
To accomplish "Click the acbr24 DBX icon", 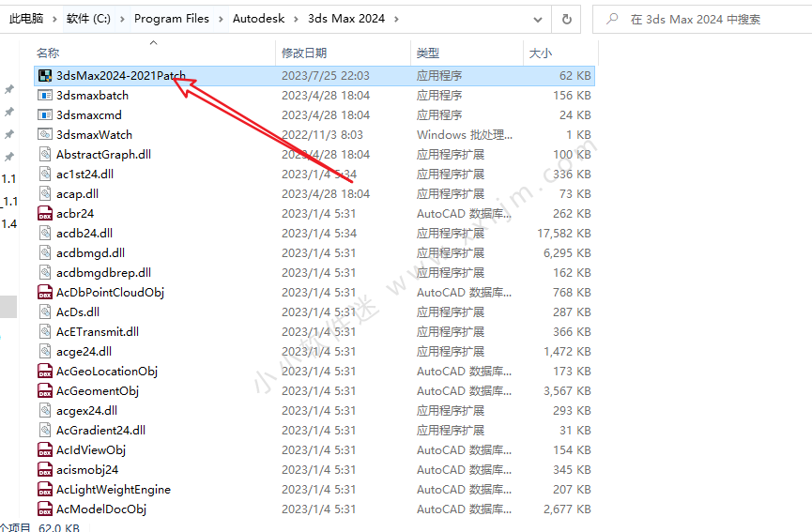I will [45, 213].
